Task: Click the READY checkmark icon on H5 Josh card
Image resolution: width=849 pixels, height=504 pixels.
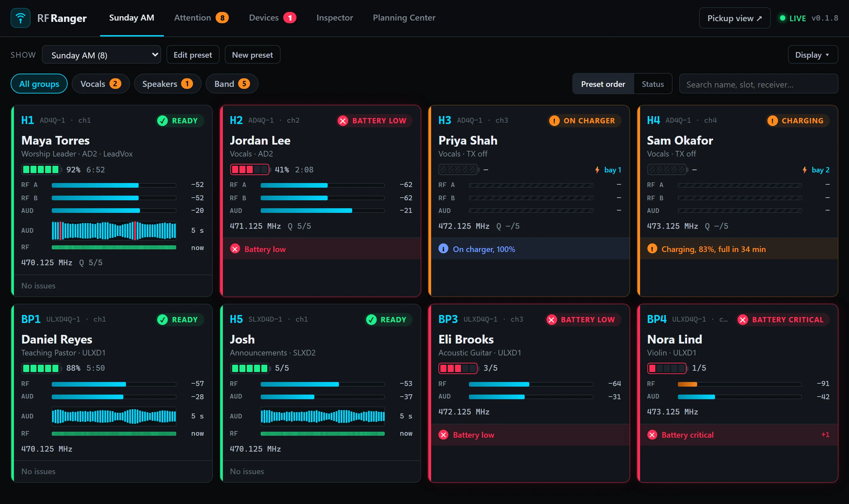Action: (x=371, y=320)
